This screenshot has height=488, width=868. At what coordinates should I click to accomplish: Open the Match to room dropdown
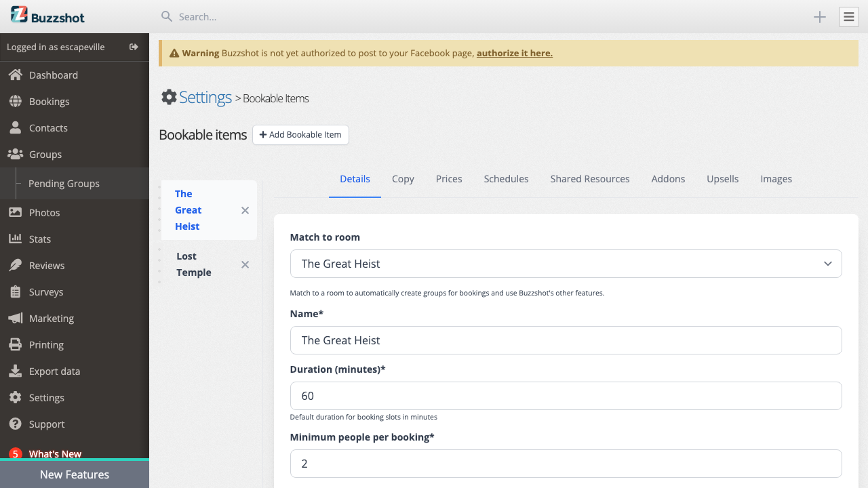point(566,264)
